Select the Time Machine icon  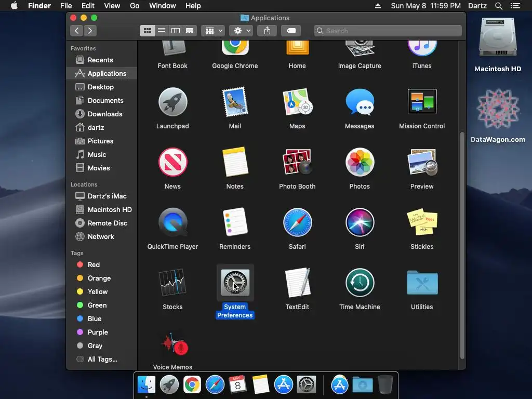coord(360,282)
